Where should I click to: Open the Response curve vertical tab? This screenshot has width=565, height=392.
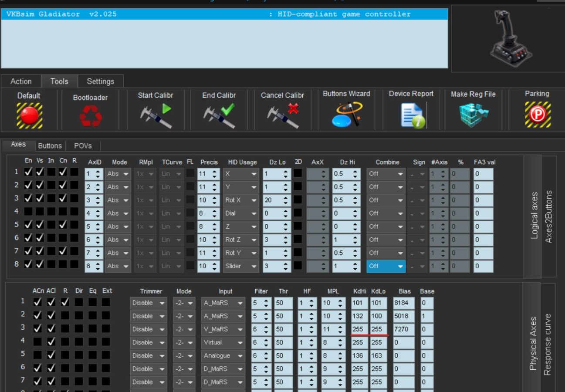click(x=548, y=344)
